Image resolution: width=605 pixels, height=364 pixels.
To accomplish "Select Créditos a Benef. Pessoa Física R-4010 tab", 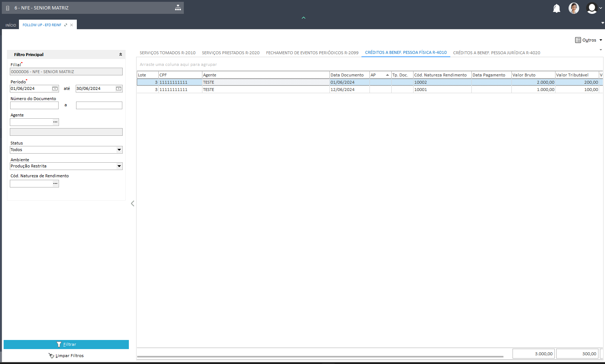I will point(406,52).
